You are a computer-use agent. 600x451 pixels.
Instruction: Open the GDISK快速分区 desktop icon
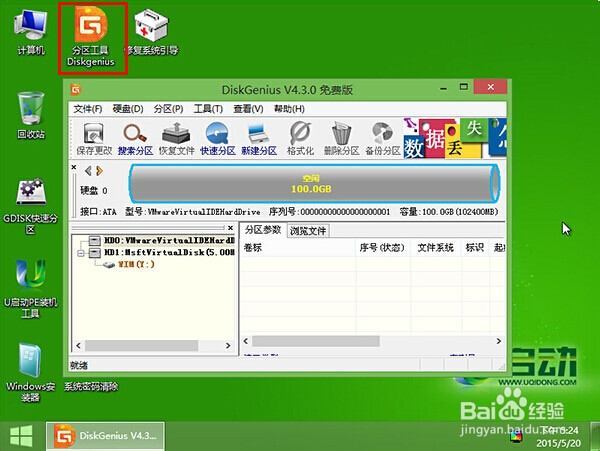click(31, 206)
